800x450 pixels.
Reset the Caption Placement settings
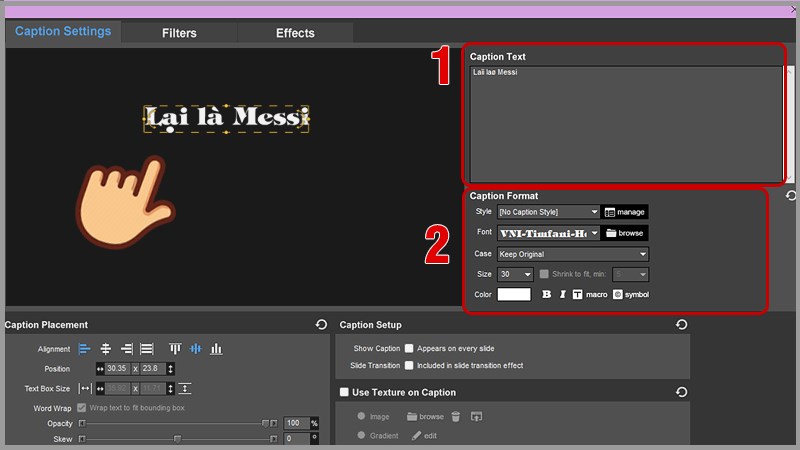321,324
